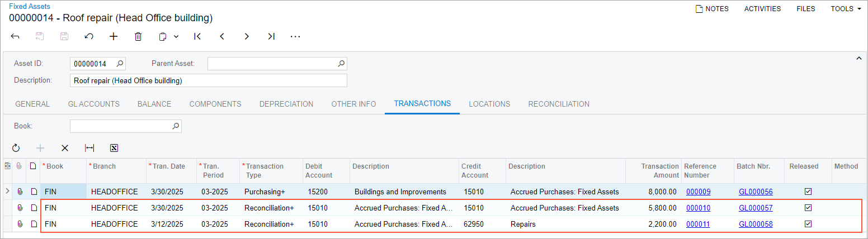Open the Tools dropdown menu

coord(846,9)
